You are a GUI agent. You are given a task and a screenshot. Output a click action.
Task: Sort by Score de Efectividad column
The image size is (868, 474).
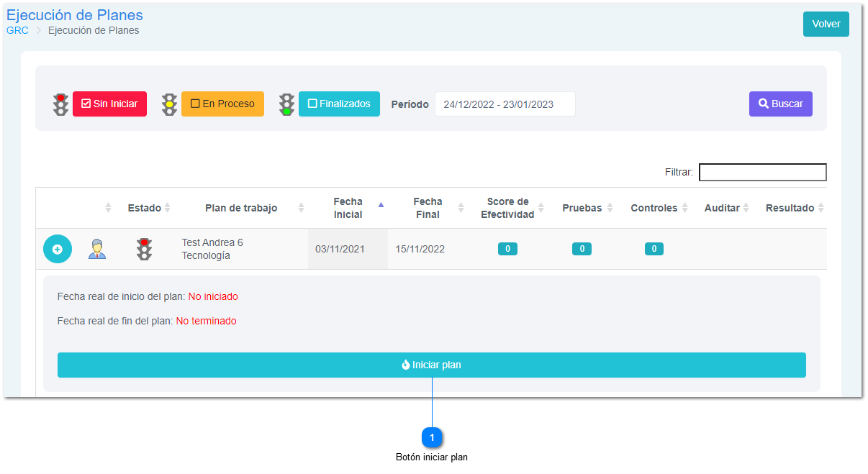click(x=508, y=208)
